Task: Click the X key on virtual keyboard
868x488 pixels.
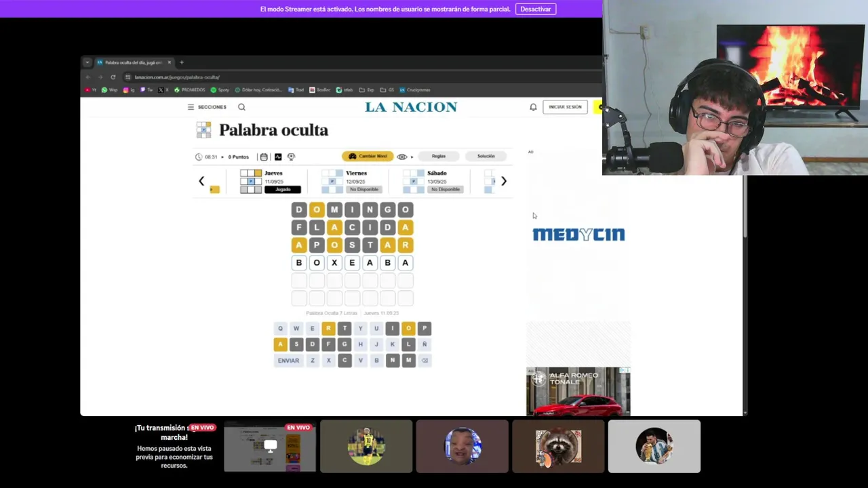Action: (x=328, y=361)
